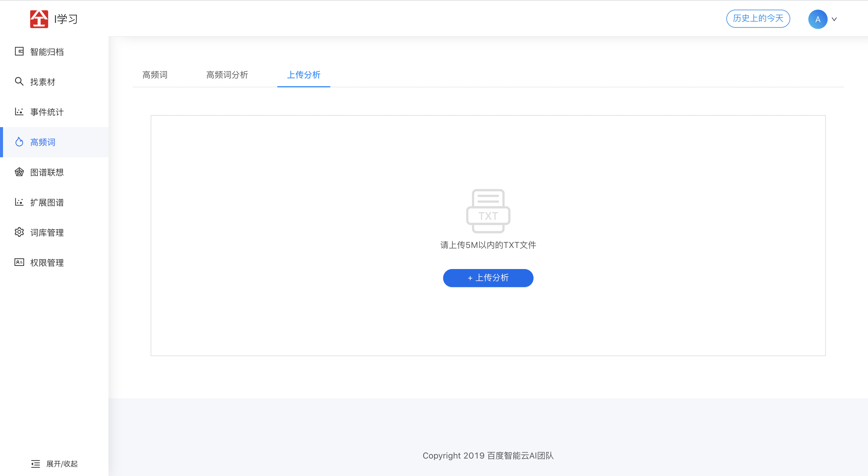Click the 权限管理 ID card icon
Image resolution: width=868 pixels, height=476 pixels.
pos(19,262)
